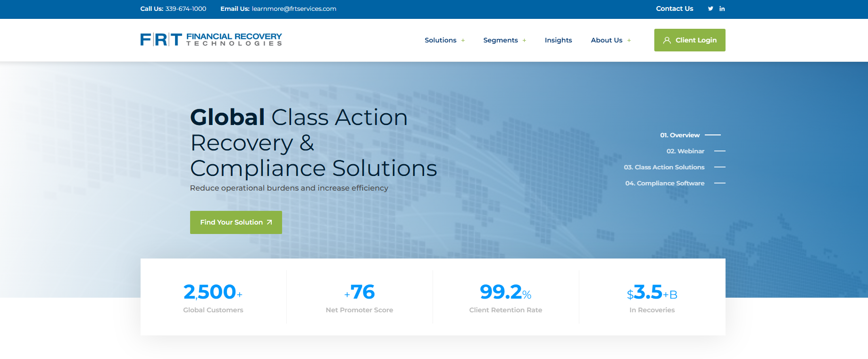Viewport: 868px width, 359px height.
Task: Click the arrow icon on Find Your Solution
Action: coord(269,222)
